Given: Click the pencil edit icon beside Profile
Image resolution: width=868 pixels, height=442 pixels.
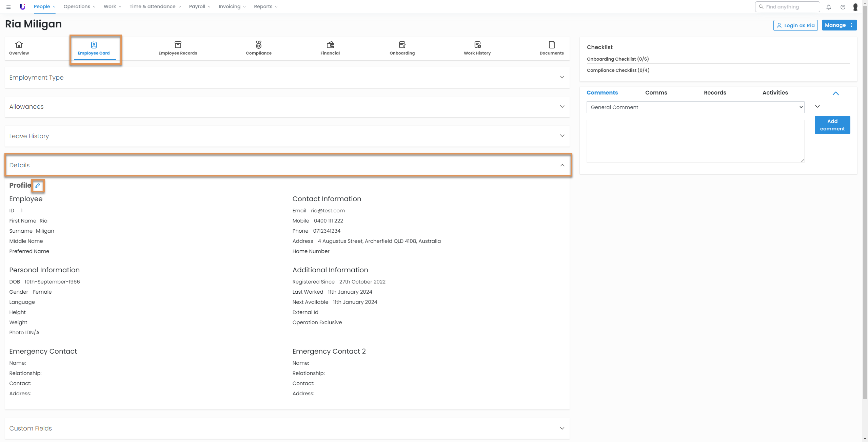Looking at the screenshot, I should click(x=38, y=186).
